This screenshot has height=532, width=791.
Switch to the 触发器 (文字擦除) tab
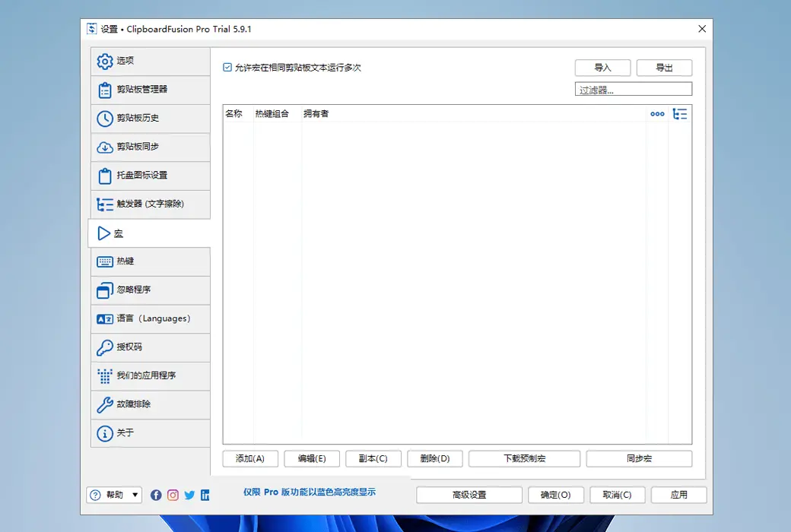click(x=151, y=204)
